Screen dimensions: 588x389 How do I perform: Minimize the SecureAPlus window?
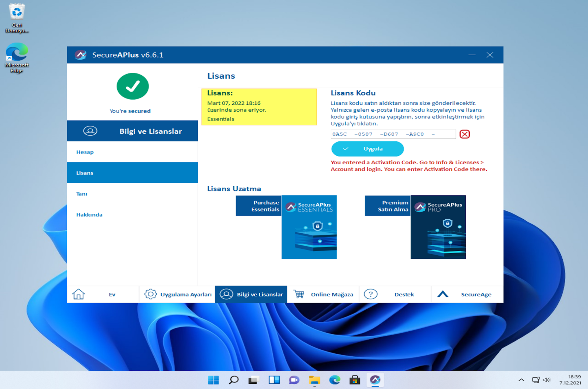[472, 55]
